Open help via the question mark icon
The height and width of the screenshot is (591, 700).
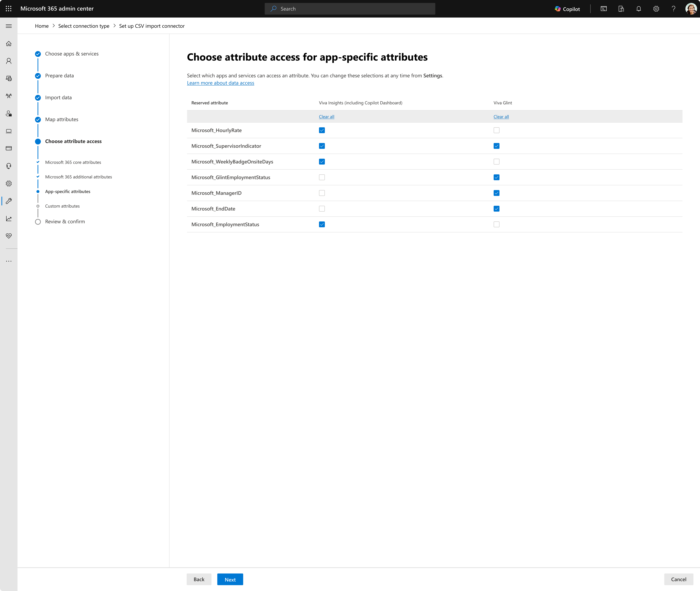tap(674, 9)
